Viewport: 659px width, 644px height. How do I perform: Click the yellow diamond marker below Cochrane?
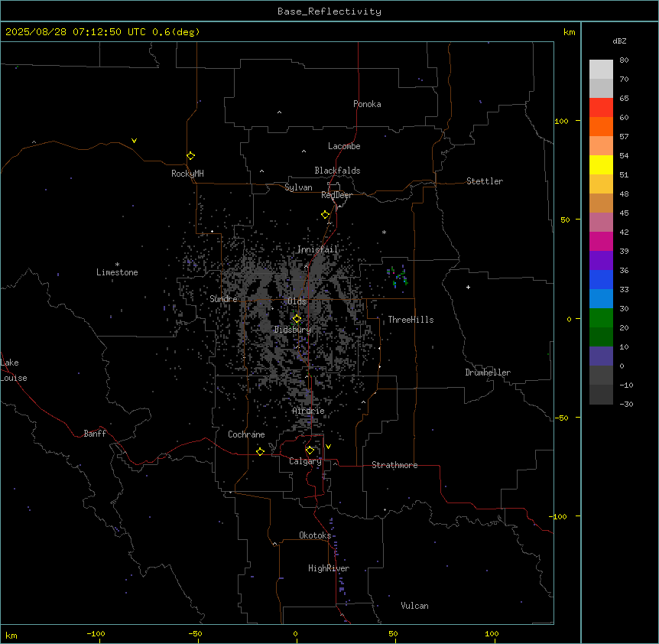coord(260,451)
